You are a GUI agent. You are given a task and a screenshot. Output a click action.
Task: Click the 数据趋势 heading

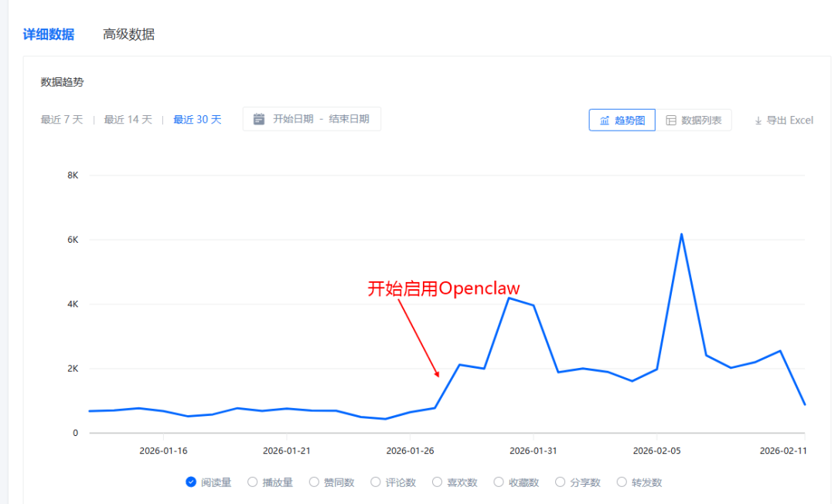[x=63, y=83]
